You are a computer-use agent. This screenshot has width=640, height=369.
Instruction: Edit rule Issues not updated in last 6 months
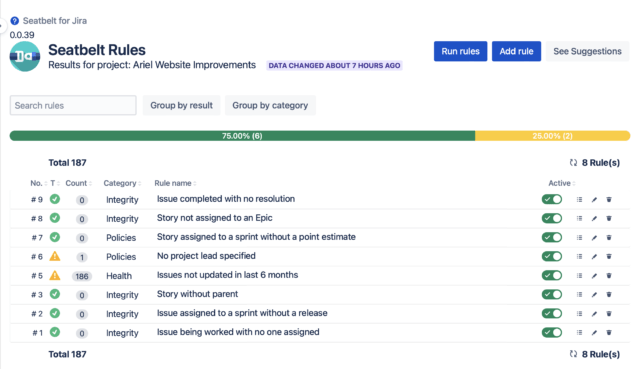[x=594, y=276]
